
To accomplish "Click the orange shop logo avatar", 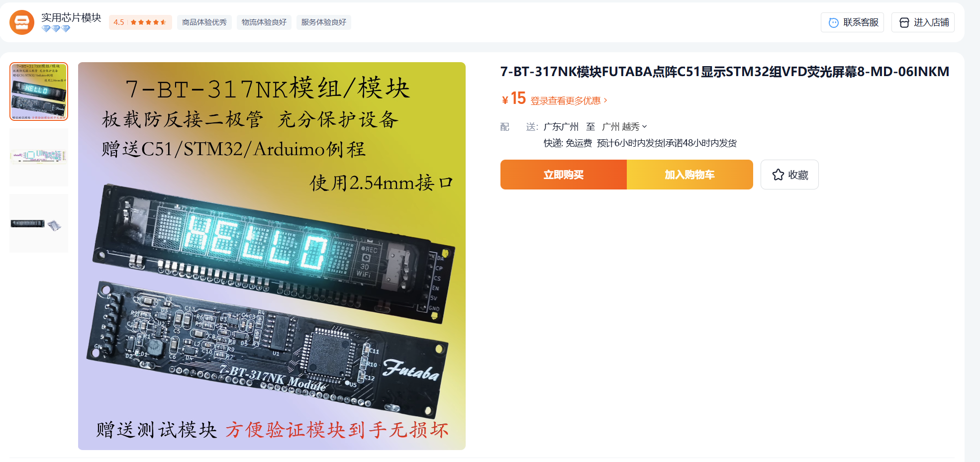I will [x=22, y=22].
